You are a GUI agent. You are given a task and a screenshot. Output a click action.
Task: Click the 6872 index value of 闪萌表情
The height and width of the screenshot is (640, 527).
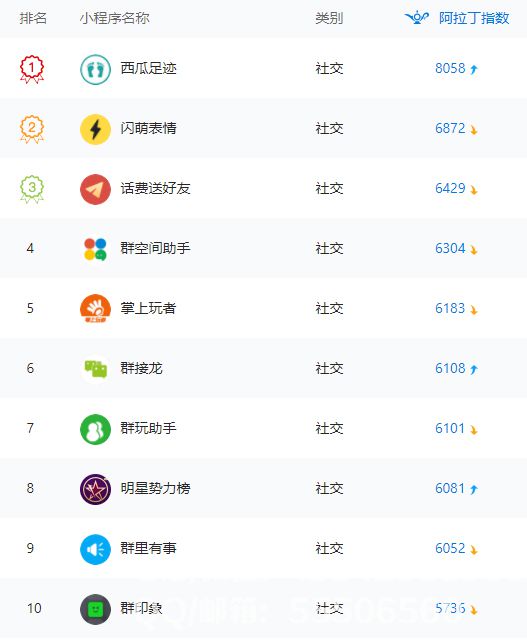(450, 128)
